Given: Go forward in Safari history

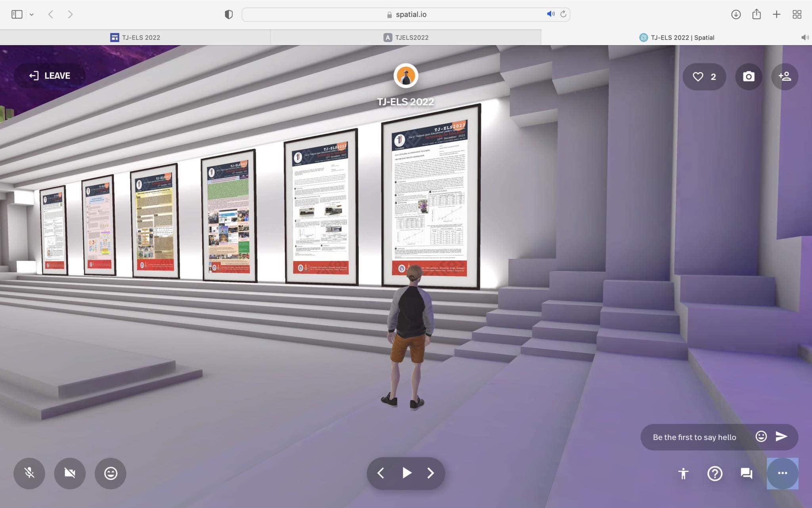Looking at the screenshot, I should [x=70, y=14].
